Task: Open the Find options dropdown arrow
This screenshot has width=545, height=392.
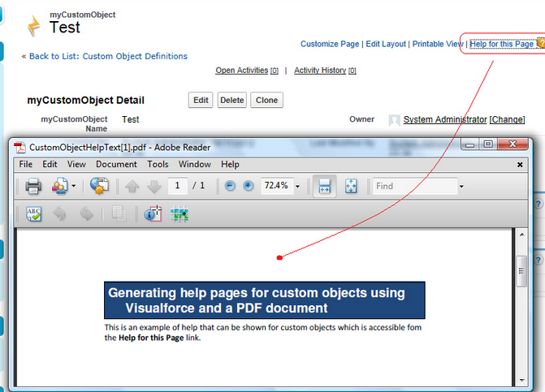Action: pos(461,187)
